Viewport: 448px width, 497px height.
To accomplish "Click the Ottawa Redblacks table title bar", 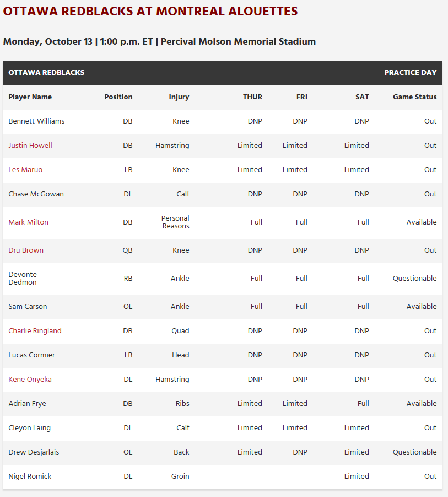I will pos(46,73).
